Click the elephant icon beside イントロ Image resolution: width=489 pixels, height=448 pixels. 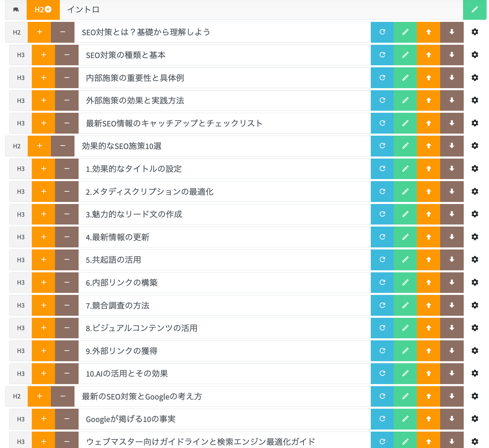[16, 10]
